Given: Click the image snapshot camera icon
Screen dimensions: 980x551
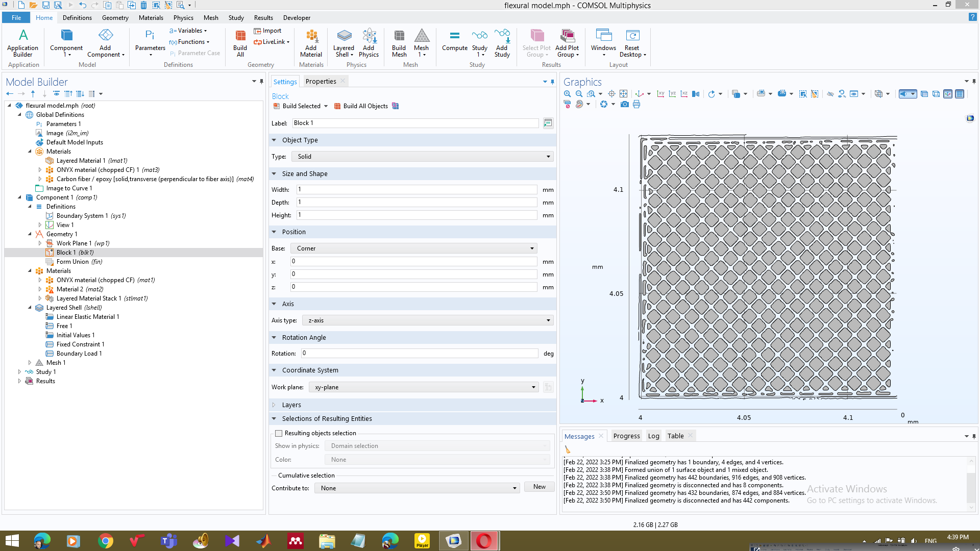Looking at the screenshot, I should tap(624, 105).
